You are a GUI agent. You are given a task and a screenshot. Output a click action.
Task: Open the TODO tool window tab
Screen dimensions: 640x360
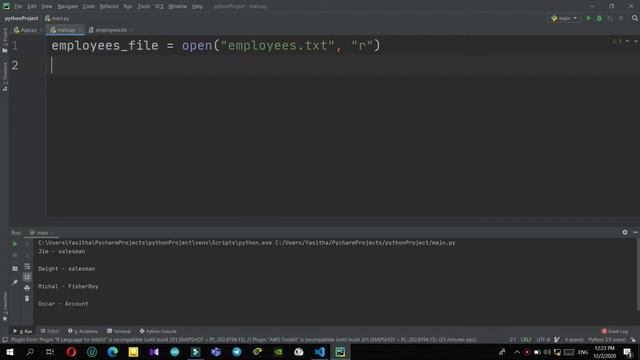point(50,331)
